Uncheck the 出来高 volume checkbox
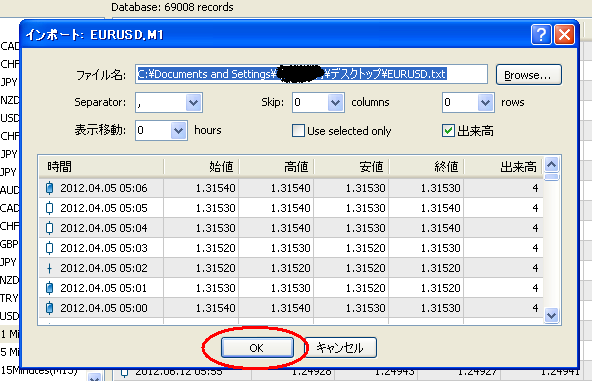Image resolution: width=592 pixels, height=381 pixels. [448, 131]
